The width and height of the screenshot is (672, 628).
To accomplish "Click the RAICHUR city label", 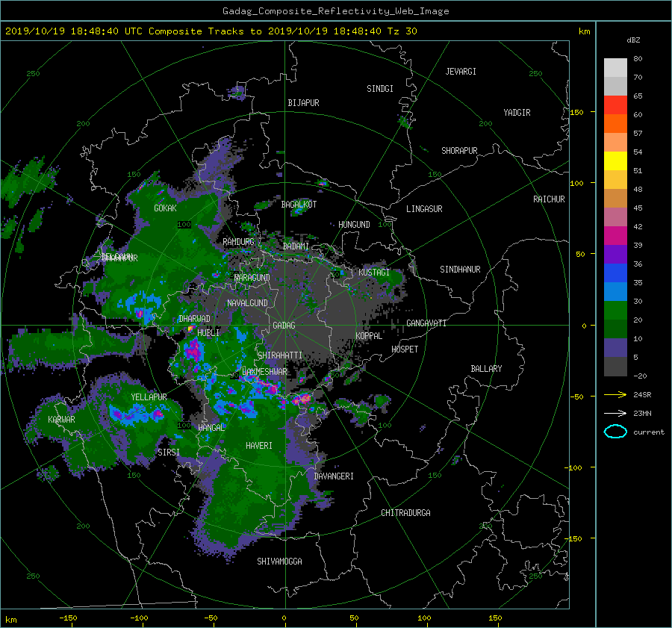I will point(549,199).
